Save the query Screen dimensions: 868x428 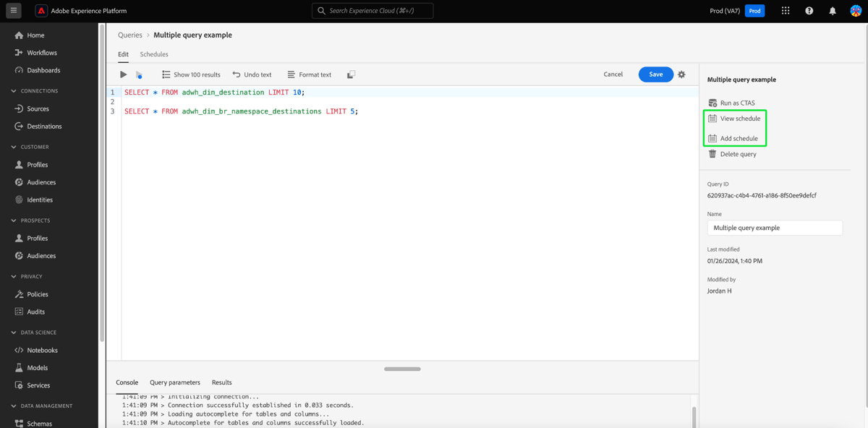655,74
